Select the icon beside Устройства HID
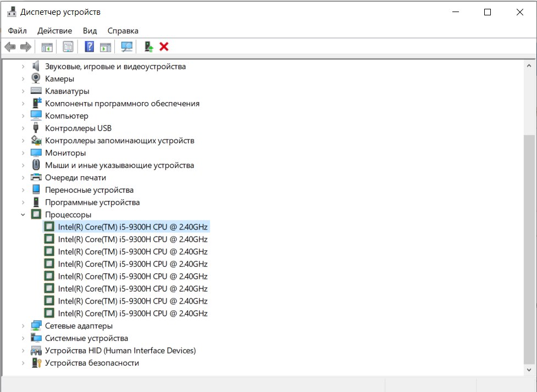 point(36,350)
